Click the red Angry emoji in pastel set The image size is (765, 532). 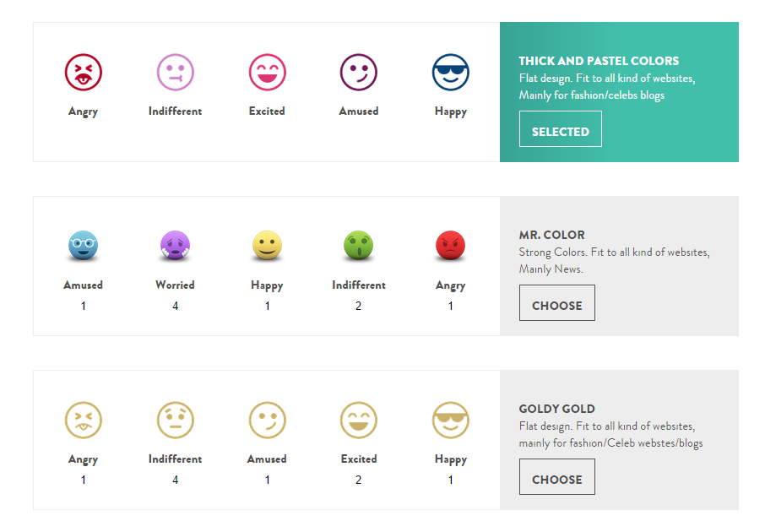(84, 73)
